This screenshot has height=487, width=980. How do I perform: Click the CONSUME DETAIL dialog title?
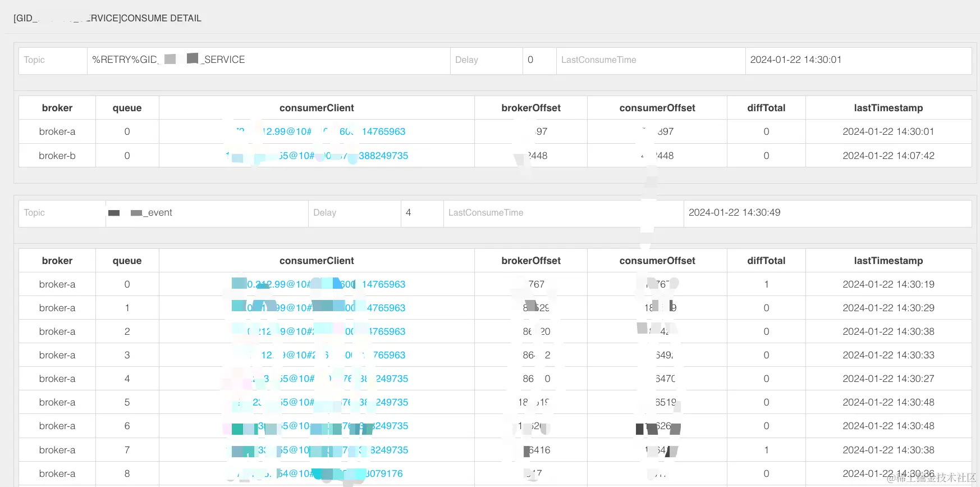click(107, 18)
